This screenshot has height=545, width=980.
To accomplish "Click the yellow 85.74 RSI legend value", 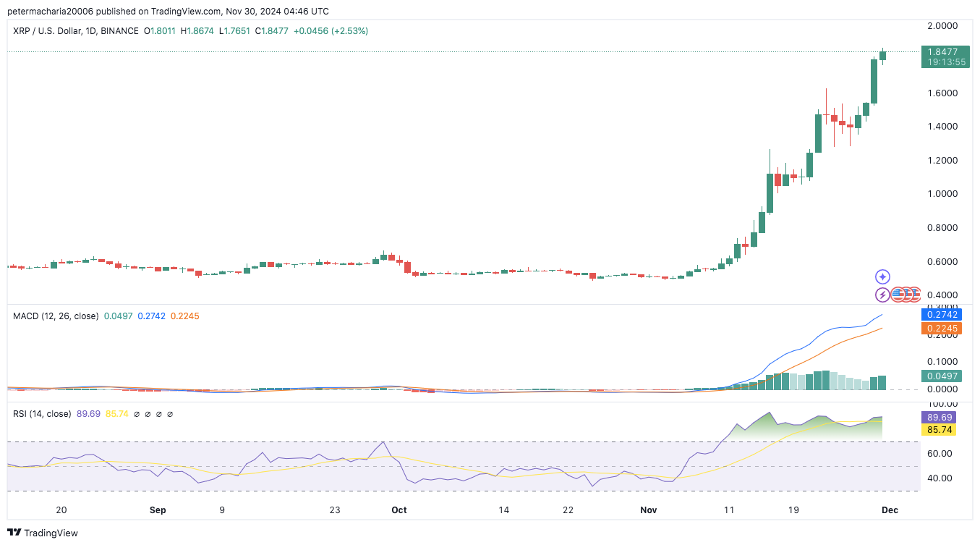I will (117, 414).
